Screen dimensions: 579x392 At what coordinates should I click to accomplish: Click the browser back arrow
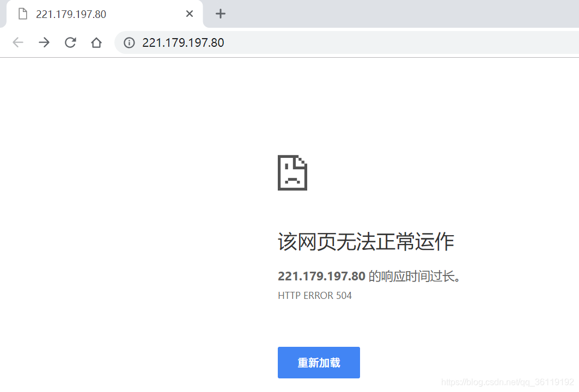tap(18, 42)
